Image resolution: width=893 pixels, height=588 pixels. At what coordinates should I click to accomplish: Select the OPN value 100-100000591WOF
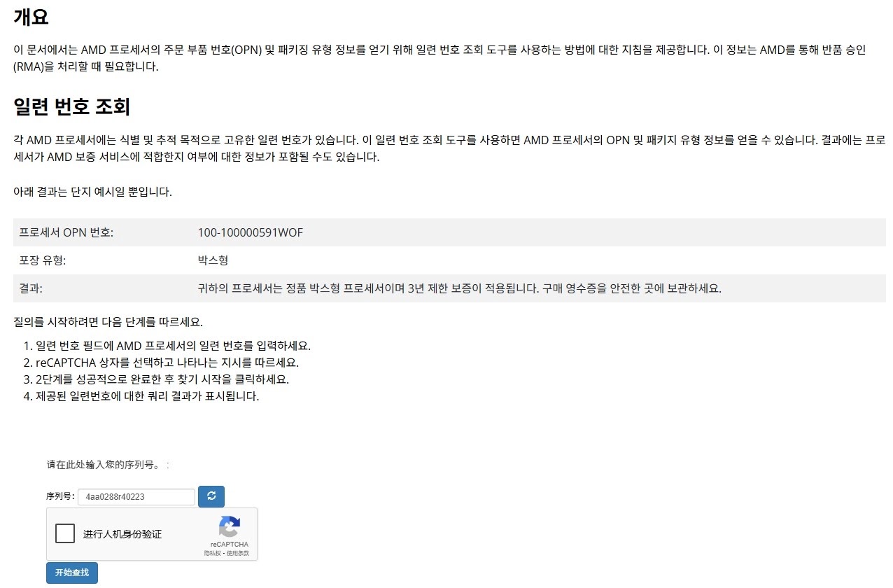pyautogui.click(x=251, y=232)
